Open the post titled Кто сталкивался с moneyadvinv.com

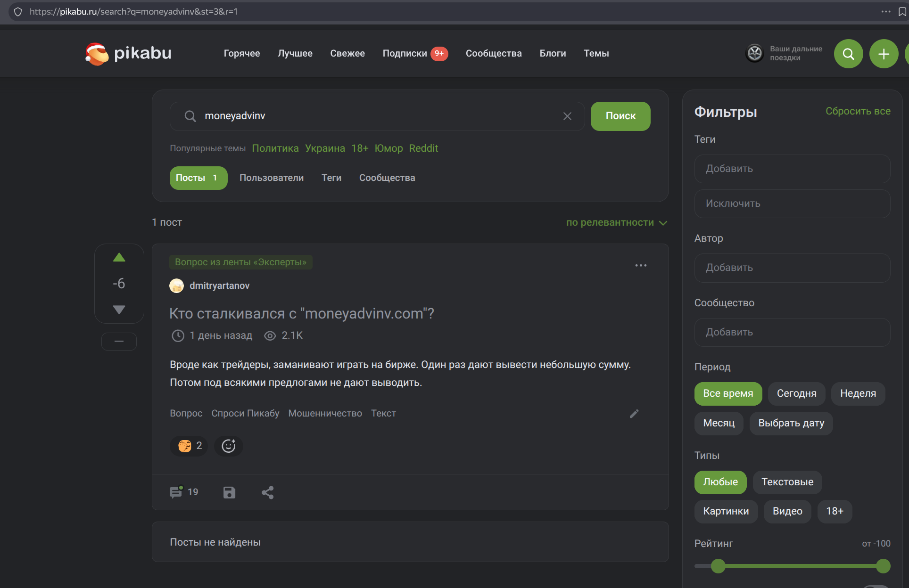(x=302, y=313)
